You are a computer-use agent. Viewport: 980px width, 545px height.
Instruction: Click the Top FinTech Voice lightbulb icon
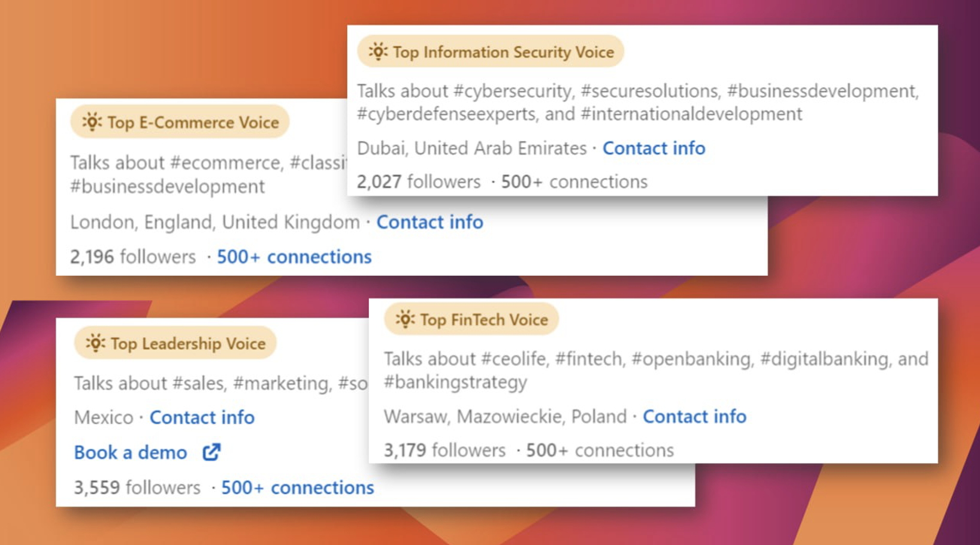pyautogui.click(x=405, y=319)
